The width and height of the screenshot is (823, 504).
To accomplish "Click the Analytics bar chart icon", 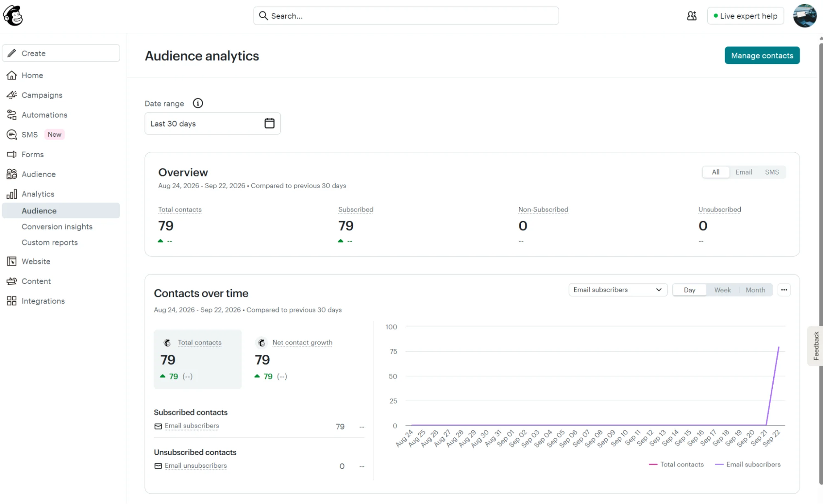I will 12,194.
